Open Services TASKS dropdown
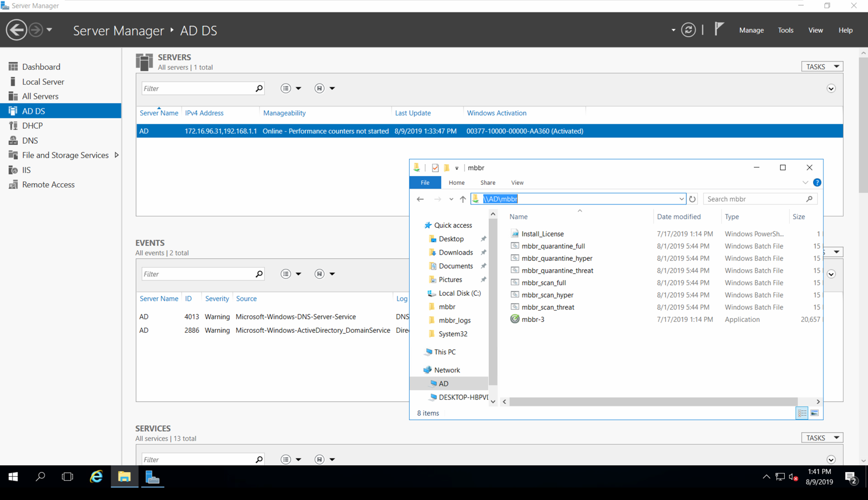This screenshot has width=868, height=500. [822, 438]
